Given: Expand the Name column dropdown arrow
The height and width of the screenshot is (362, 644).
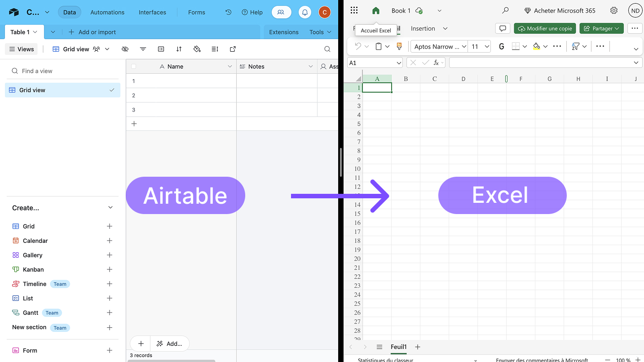Looking at the screenshot, I should click(230, 67).
